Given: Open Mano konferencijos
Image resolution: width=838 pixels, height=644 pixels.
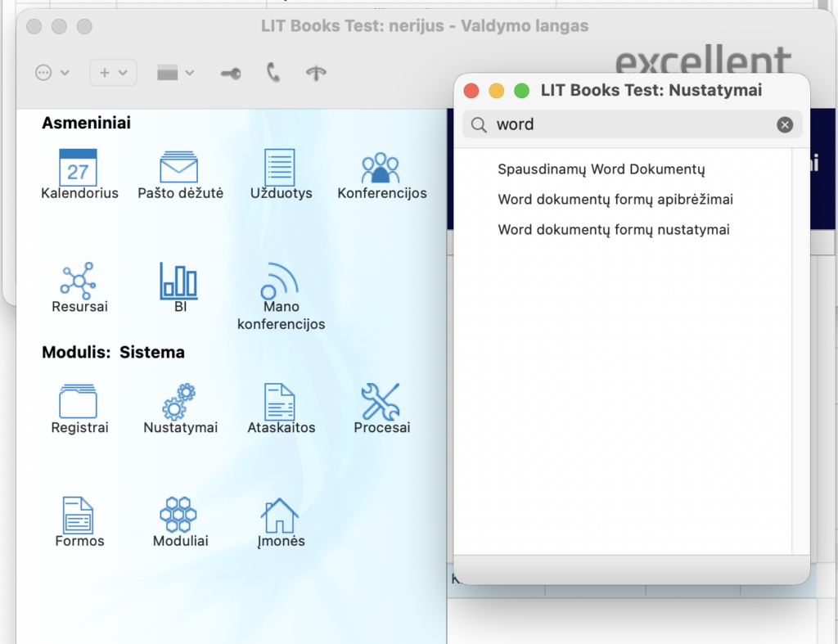Looking at the screenshot, I should [280, 281].
